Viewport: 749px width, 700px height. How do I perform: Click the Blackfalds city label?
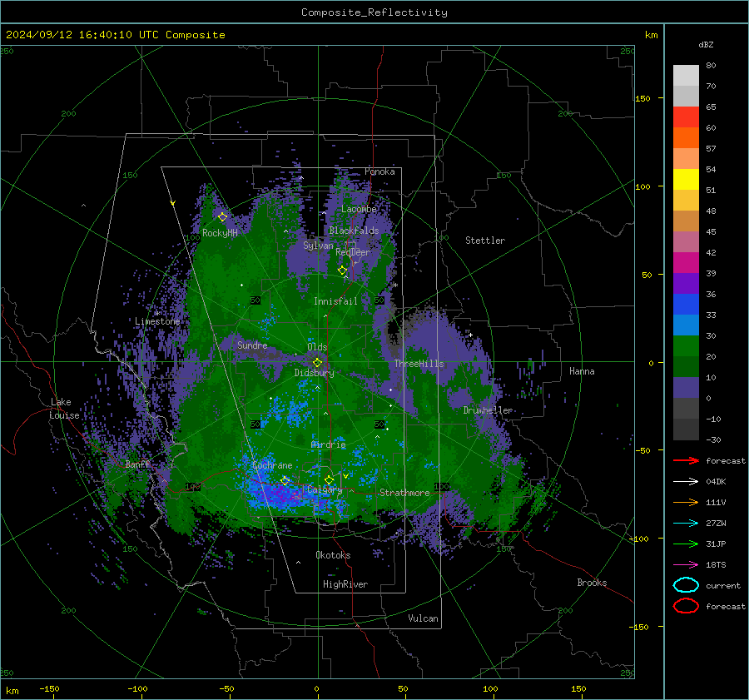[x=354, y=231]
